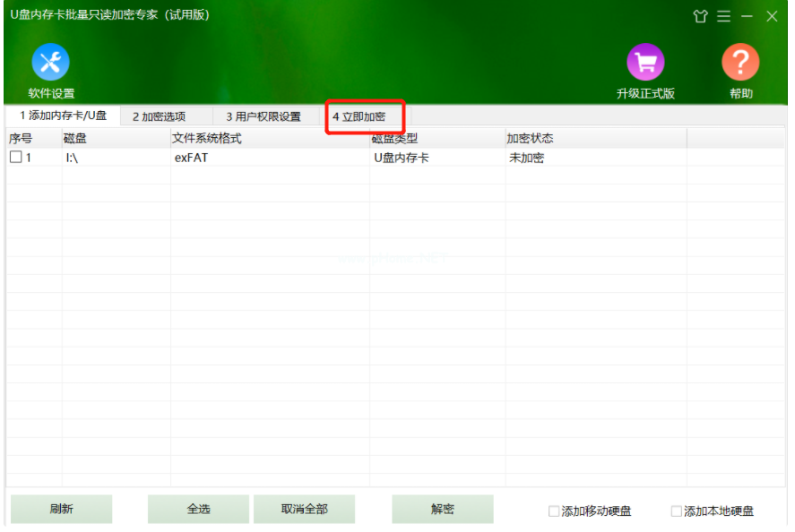Minimize the window

(747, 17)
